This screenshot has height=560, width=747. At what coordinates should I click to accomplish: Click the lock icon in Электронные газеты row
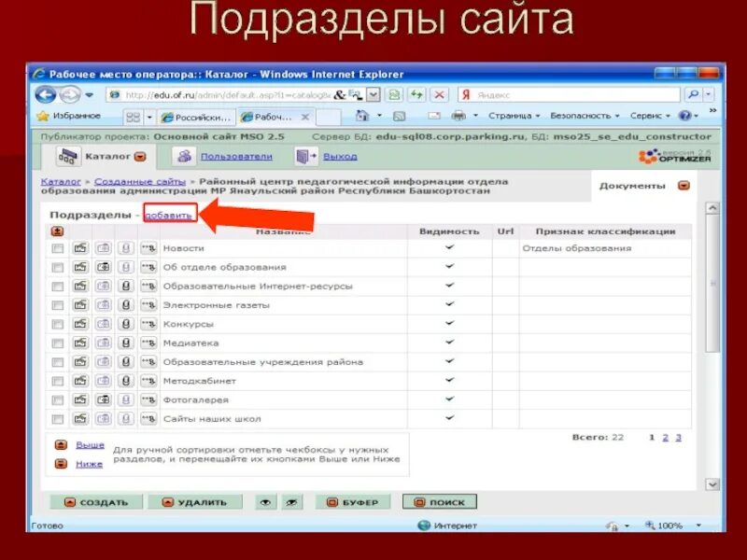pyautogui.click(x=126, y=305)
